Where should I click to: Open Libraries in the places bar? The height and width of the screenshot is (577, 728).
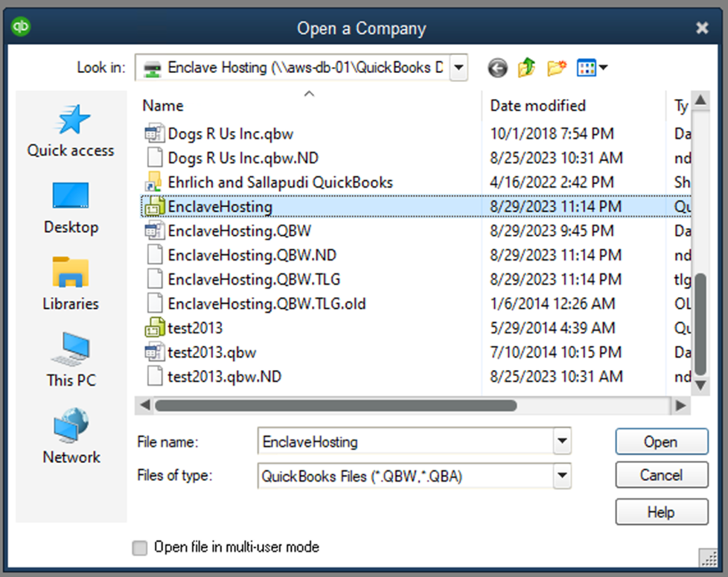tap(71, 284)
